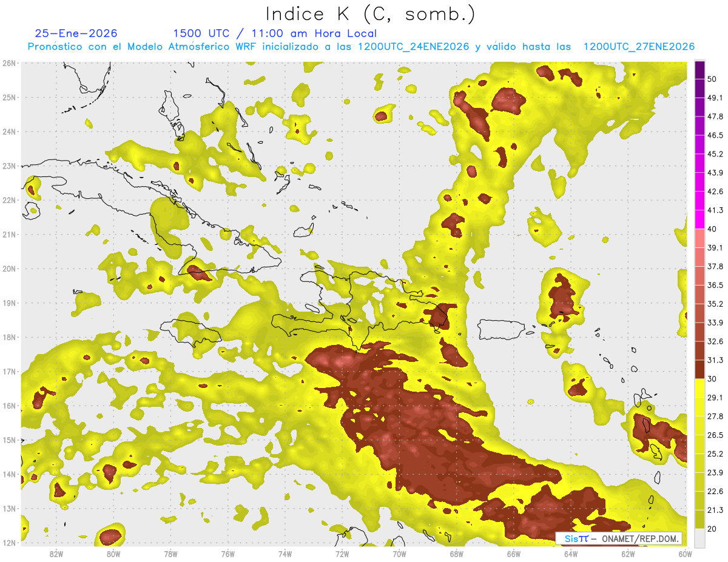Click the longitude label "74W"

tap(285, 554)
